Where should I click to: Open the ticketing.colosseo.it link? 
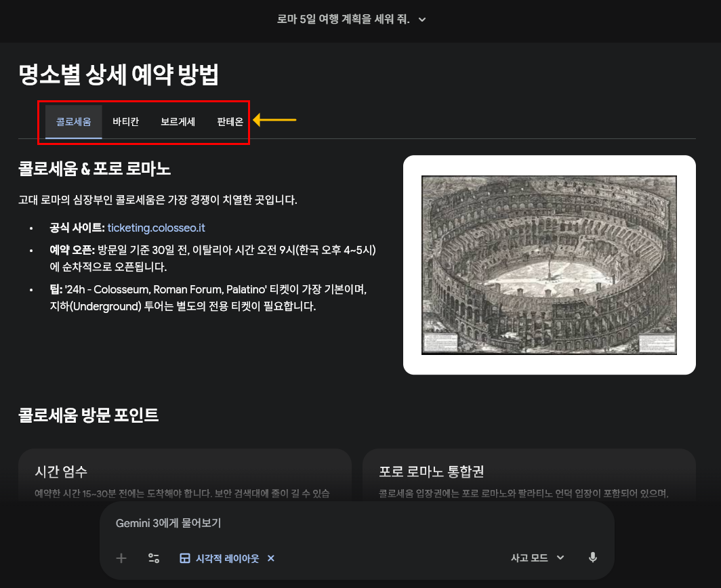tap(156, 228)
